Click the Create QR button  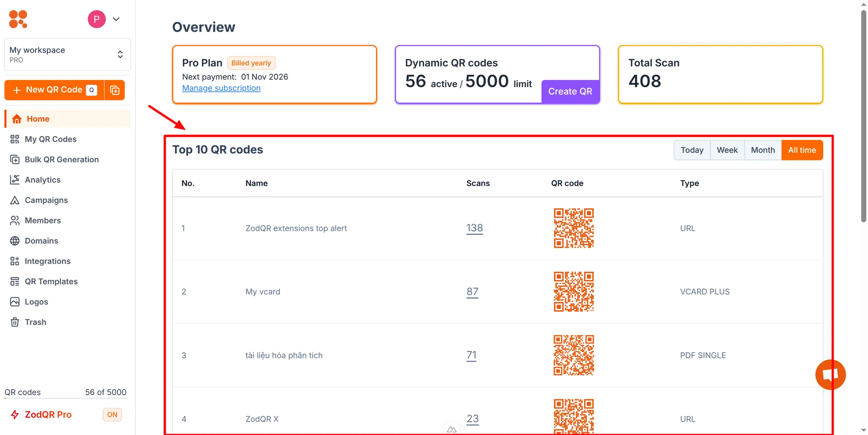tap(570, 91)
